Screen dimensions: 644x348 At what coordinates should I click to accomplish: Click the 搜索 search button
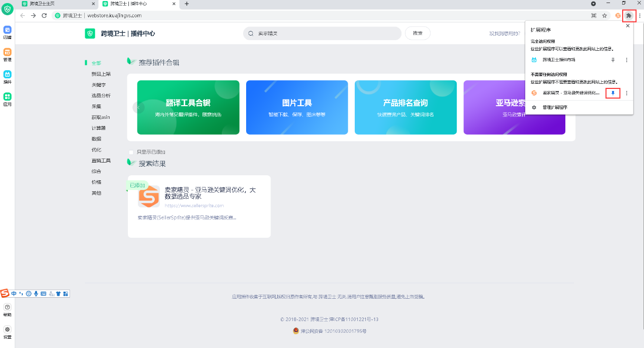click(417, 33)
